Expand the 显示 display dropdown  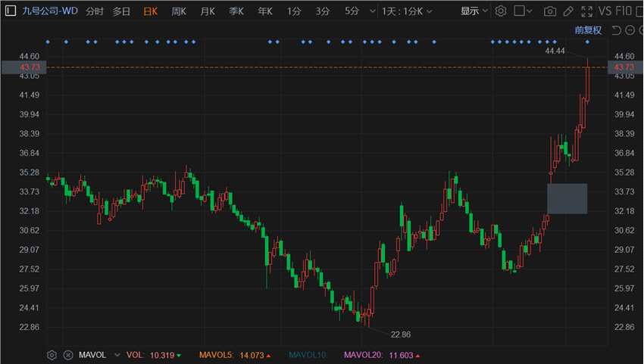pyautogui.click(x=474, y=11)
